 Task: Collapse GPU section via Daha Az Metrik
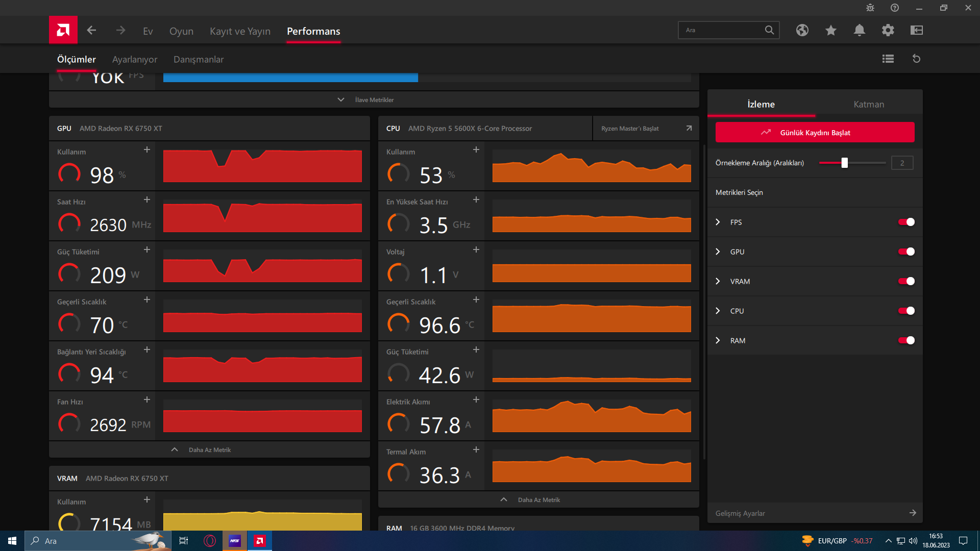[209, 449]
